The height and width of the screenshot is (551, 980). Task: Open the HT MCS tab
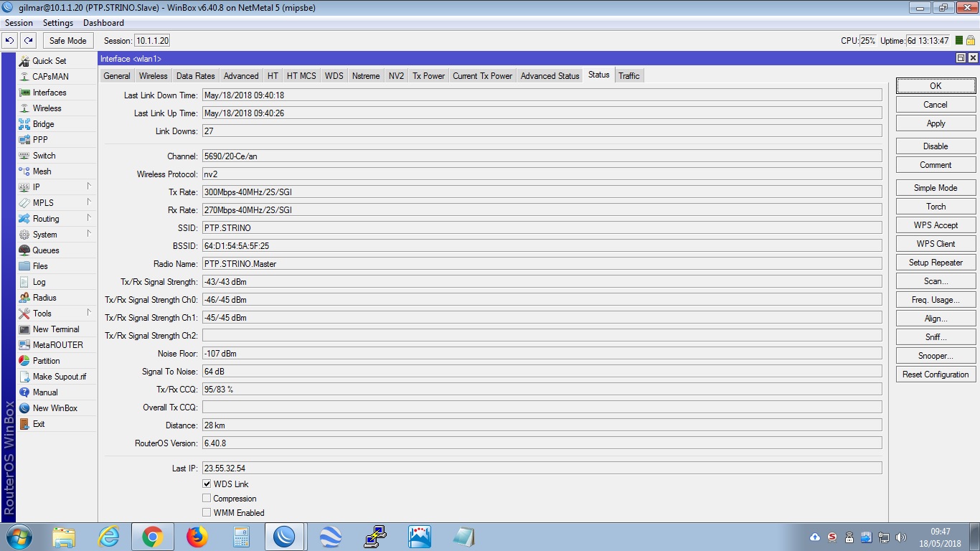point(301,76)
